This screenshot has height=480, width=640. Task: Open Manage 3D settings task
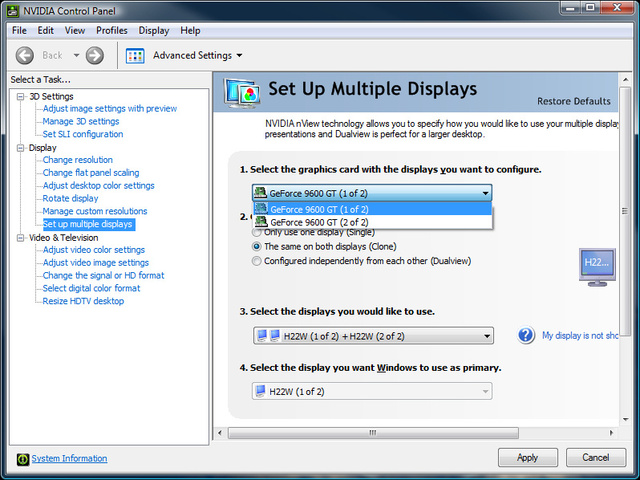[81, 121]
